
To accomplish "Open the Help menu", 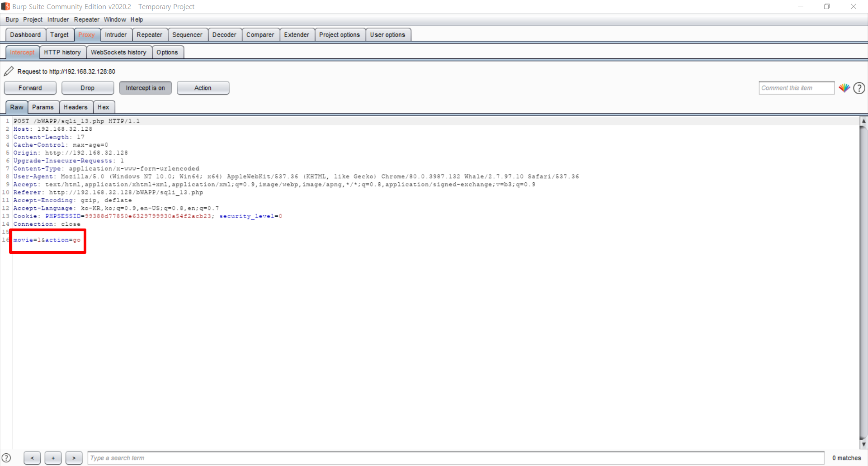I will tap(137, 19).
